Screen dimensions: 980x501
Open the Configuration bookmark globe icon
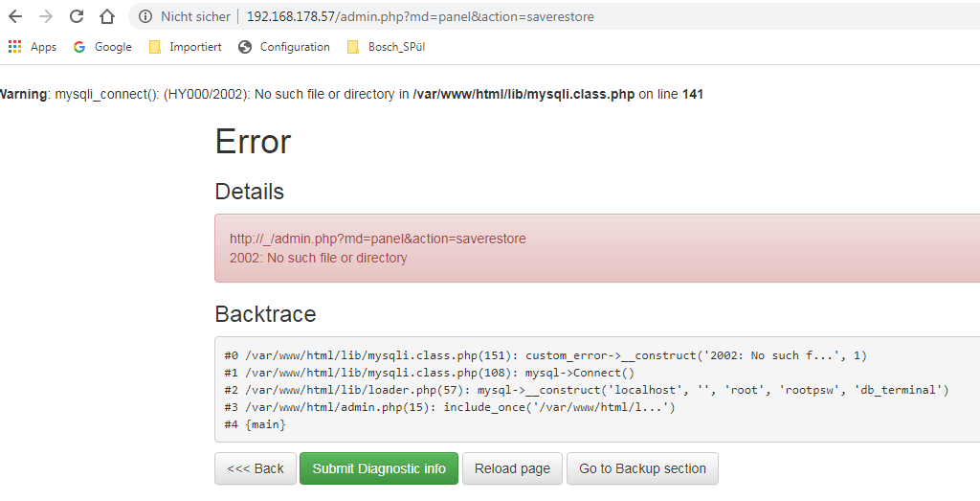pyautogui.click(x=245, y=47)
